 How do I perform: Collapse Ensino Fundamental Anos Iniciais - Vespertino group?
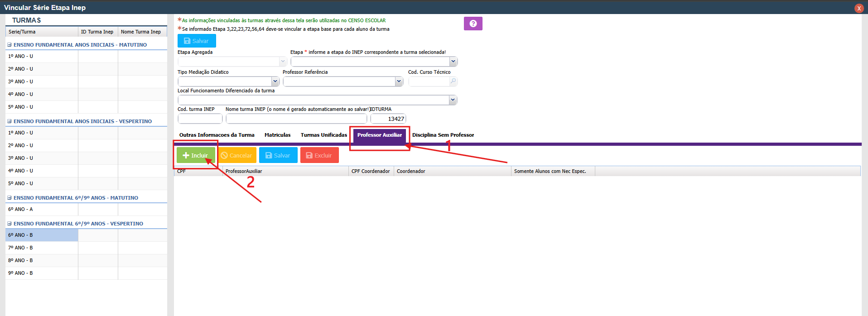tap(10, 121)
